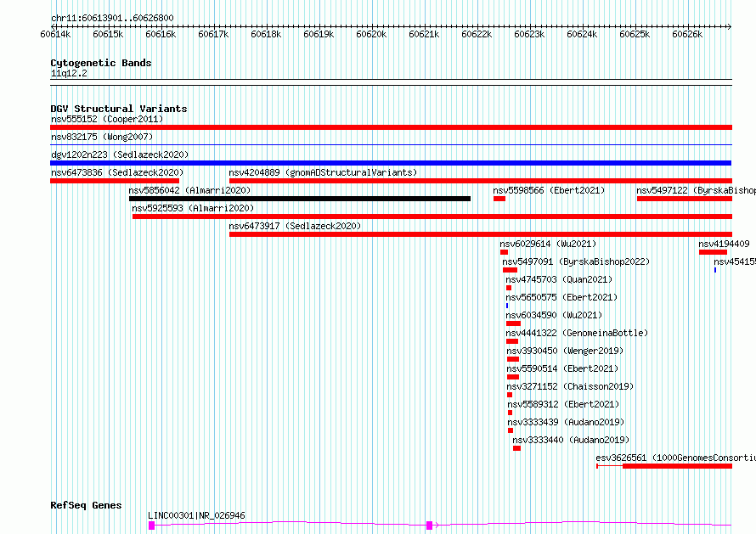Select the red nsv555152 variant bar
Screen dimensions: 756x534
(391, 127)
